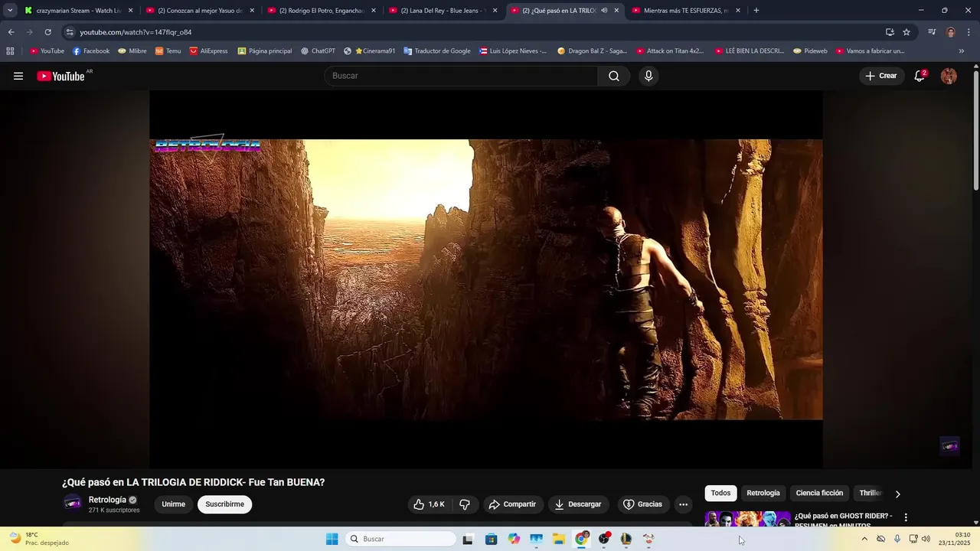
Task: Switch to Lana Del Rey Blue Jeans tab
Action: pos(443,11)
